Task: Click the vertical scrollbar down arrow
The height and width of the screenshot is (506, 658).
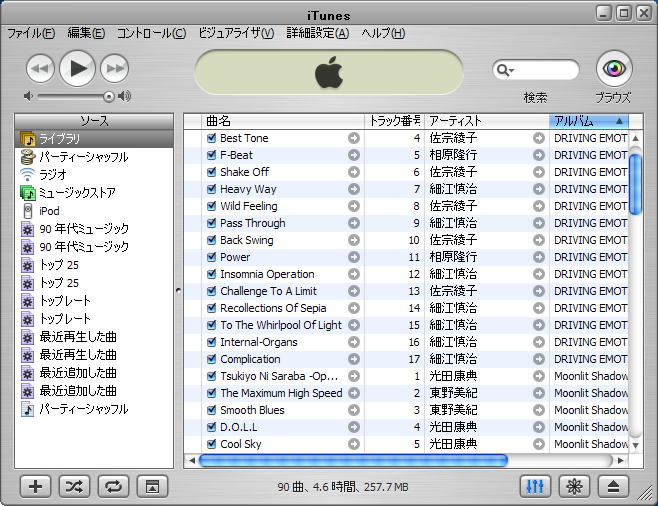Action: click(x=635, y=445)
